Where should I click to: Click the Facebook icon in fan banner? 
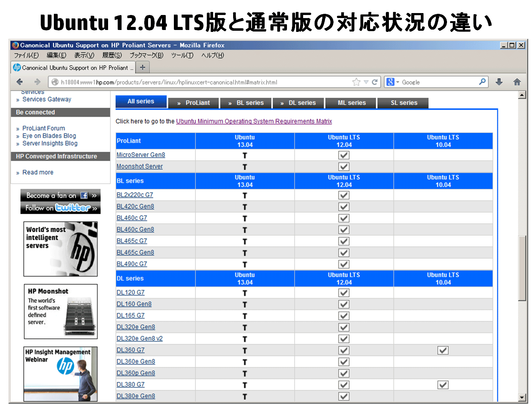click(84, 195)
